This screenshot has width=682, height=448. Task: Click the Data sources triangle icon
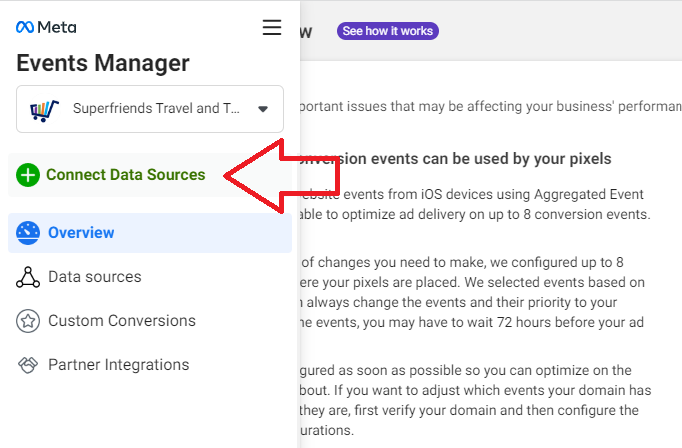(x=28, y=277)
